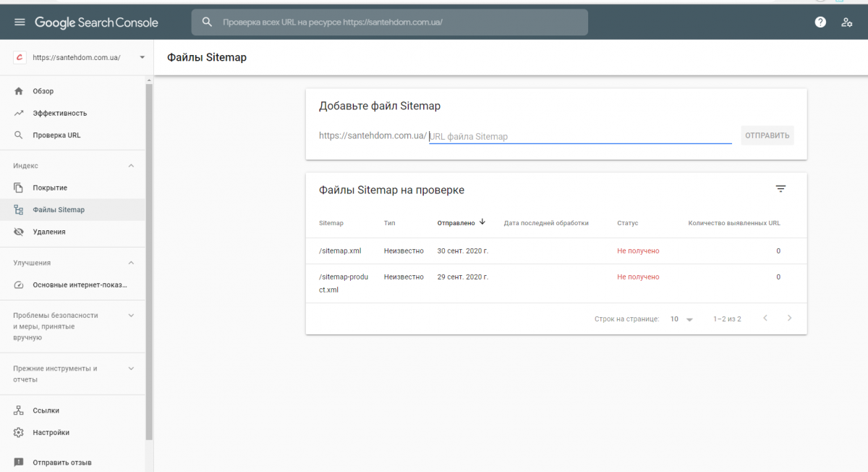Screen dimensions: 868x472
Task: Click the ОТПРАВИТЬ button
Action: [767, 135]
